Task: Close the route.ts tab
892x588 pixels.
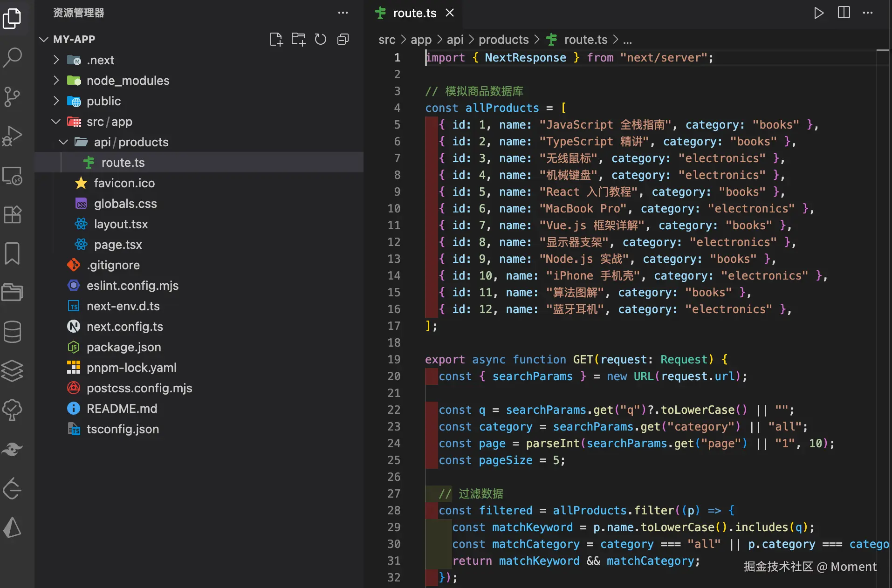Action: coord(450,13)
